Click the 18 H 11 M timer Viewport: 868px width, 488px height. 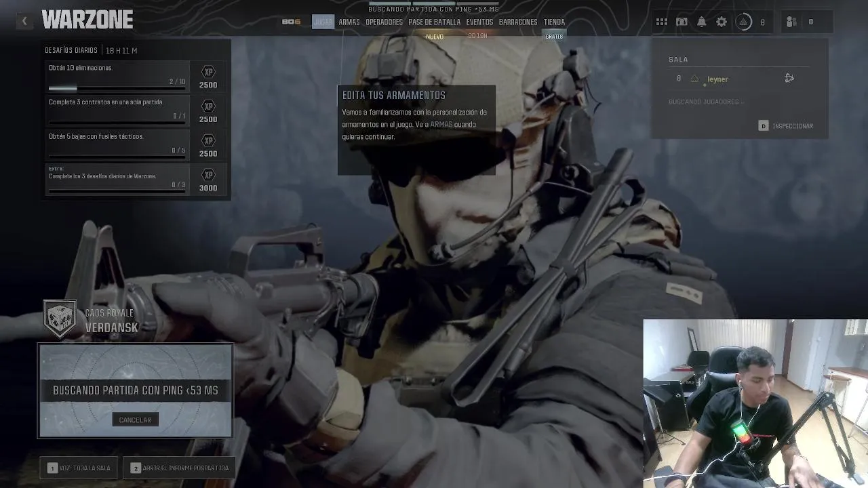tap(121, 50)
